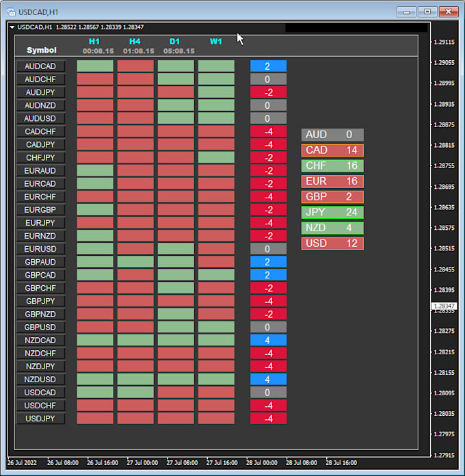The height and width of the screenshot is (476, 465).
Task: Click the USDJPY red score -4 box
Action: pos(268,419)
